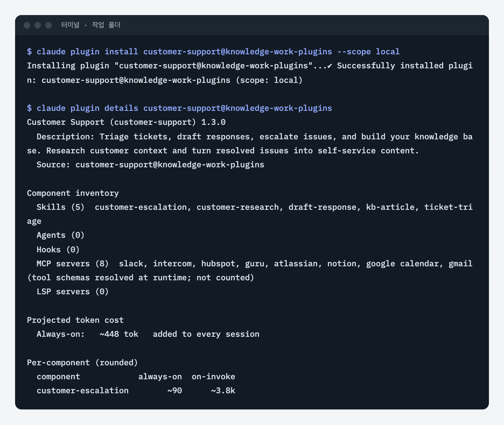Click the 'LSP servers (0)' entry

(72, 292)
